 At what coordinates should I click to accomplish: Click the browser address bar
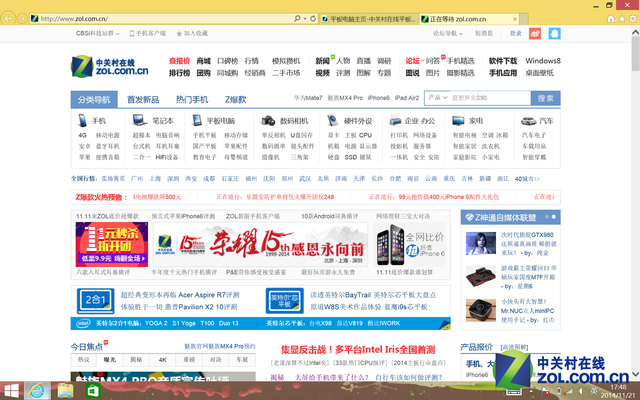tap(160, 18)
